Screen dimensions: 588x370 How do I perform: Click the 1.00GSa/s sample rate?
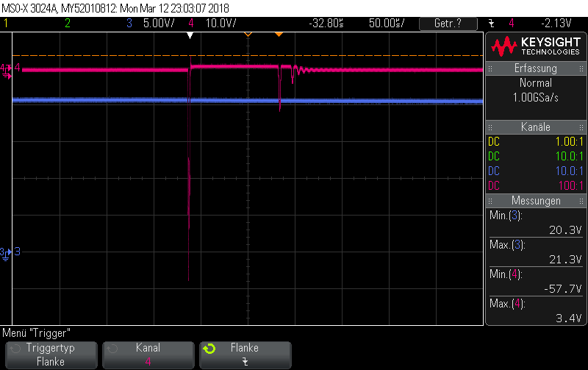point(536,98)
